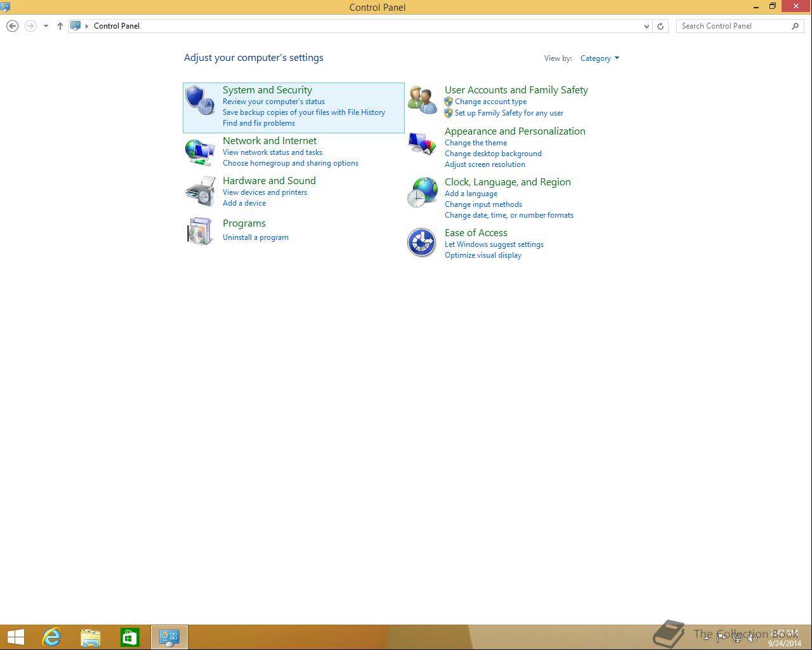Click Add a language

point(471,194)
